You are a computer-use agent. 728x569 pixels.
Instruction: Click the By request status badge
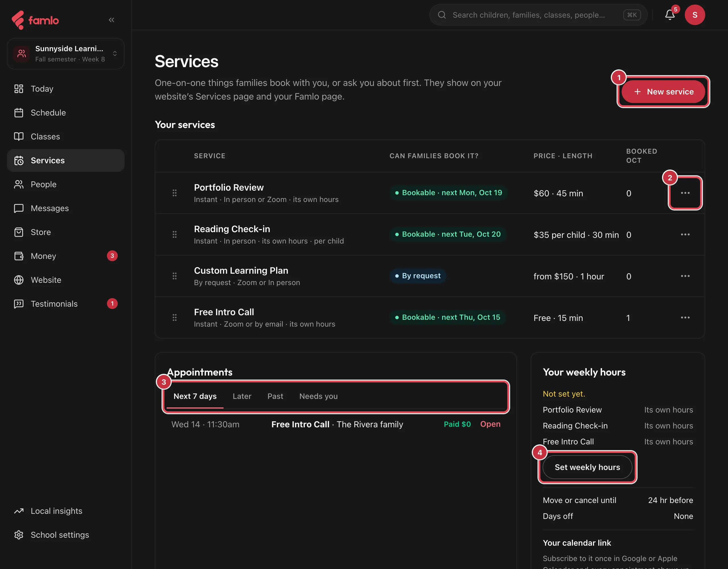418,276
